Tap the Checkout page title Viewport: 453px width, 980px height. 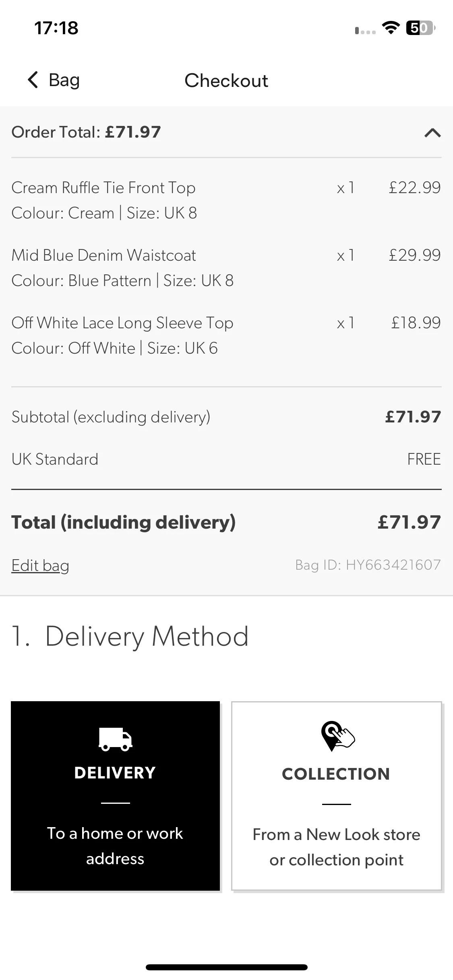(226, 80)
